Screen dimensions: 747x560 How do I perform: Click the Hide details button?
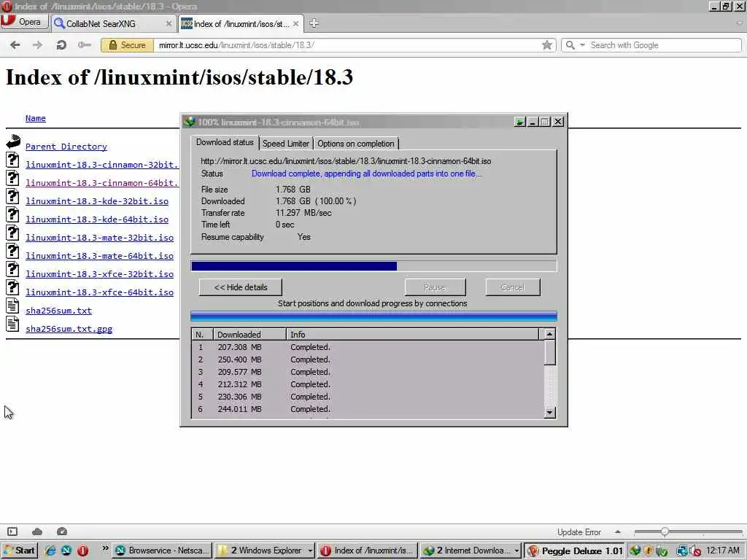tap(241, 287)
